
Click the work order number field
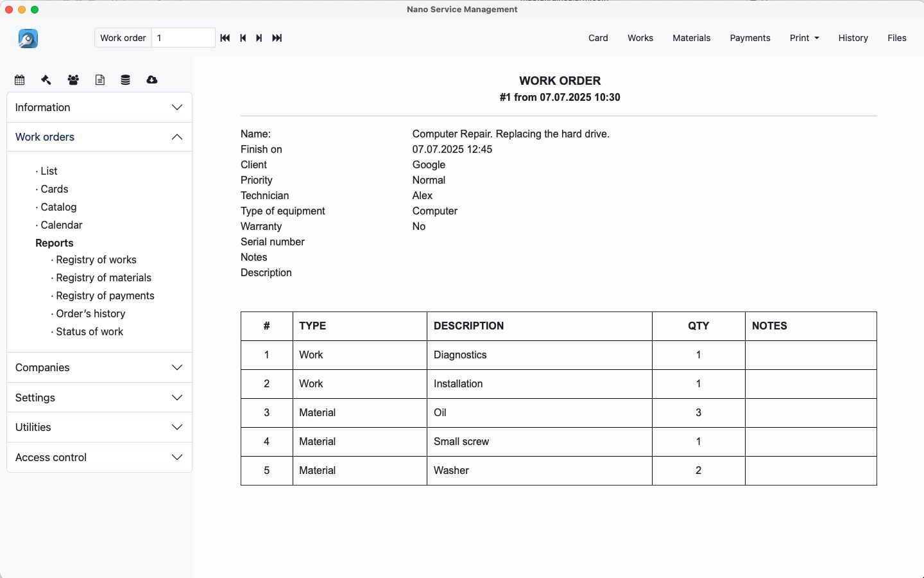[183, 38]
